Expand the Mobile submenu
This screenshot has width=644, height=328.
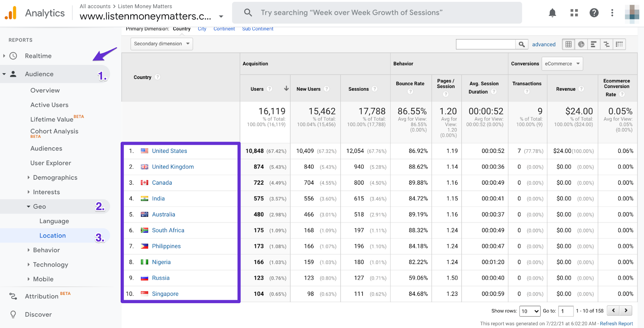29,279
